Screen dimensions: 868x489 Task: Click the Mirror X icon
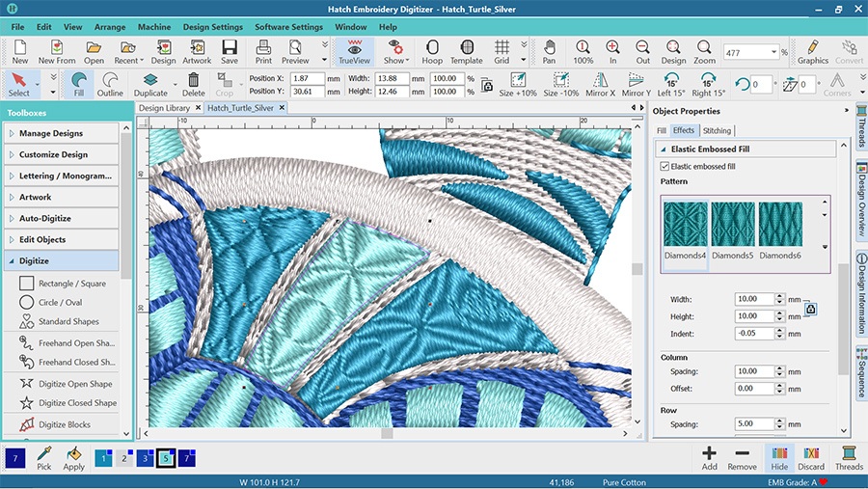tap(599, 84)
